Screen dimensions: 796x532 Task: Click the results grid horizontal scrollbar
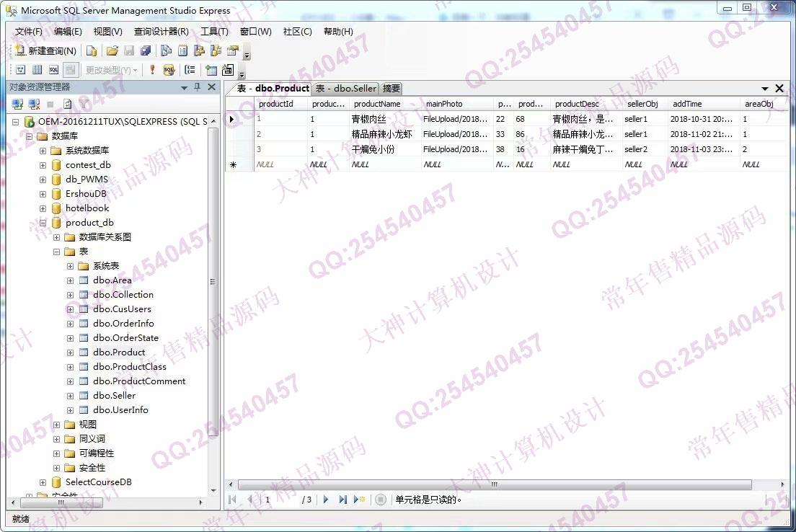coord(495,484)
